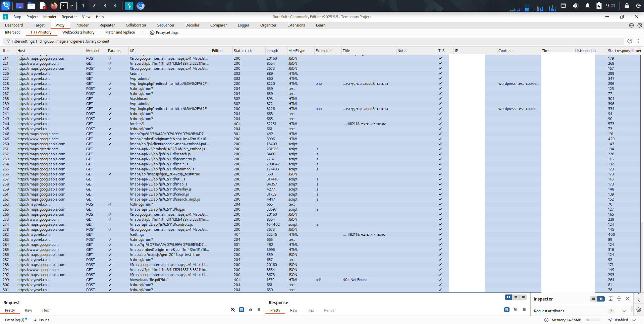
Task: Toggle non-printable characters in Request panel
Action: coord(250,310)
